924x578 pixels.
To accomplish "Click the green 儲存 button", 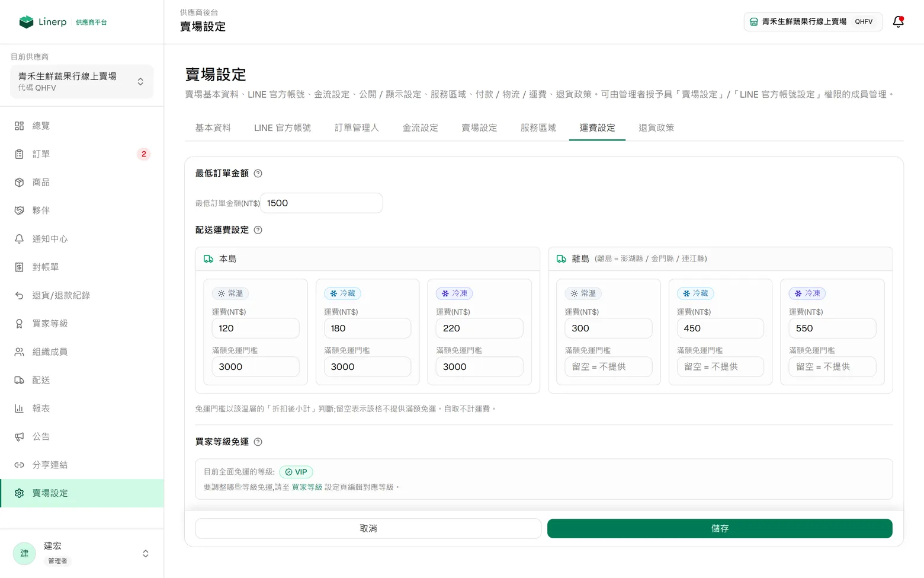I will tap(720, 529).
